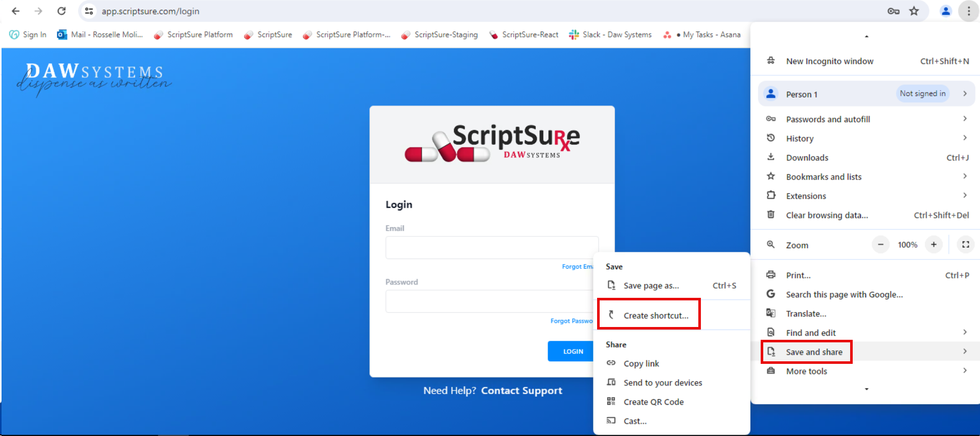Open the ScriptSure-React bookmark
The image size is (980, 436).
click(x=523, y=34)
